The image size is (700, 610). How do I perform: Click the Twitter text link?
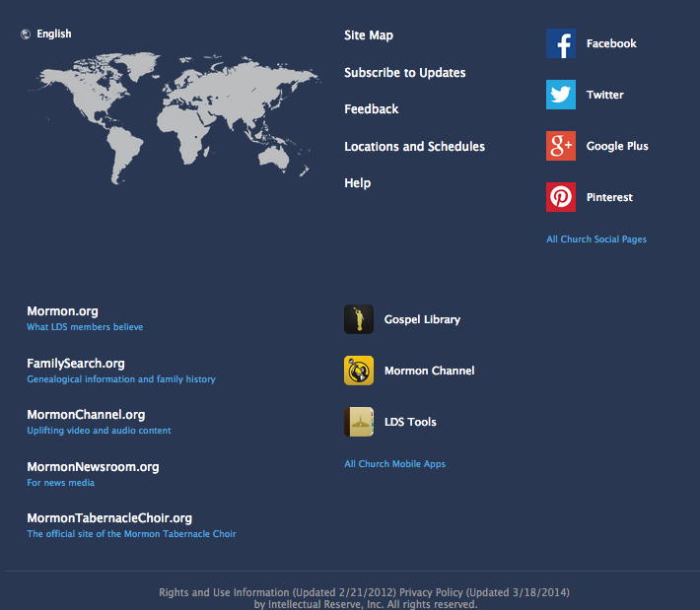pos(605,95)
